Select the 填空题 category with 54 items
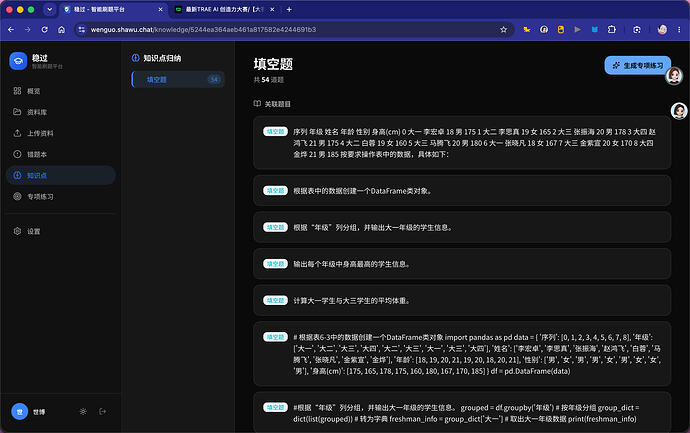The image size is (690, 433). pyautogui.click(x=178, y=80)
